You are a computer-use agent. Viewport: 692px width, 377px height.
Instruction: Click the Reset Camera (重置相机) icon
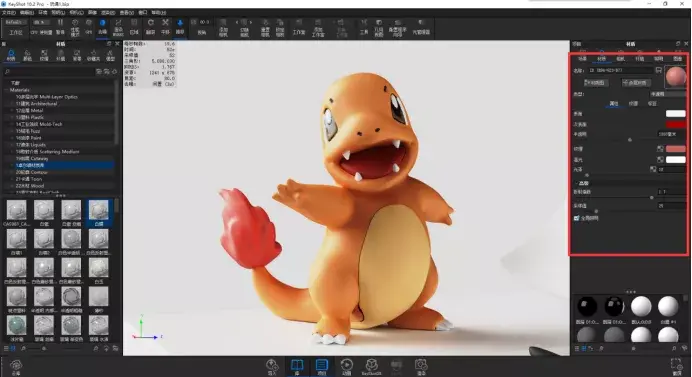265,27
